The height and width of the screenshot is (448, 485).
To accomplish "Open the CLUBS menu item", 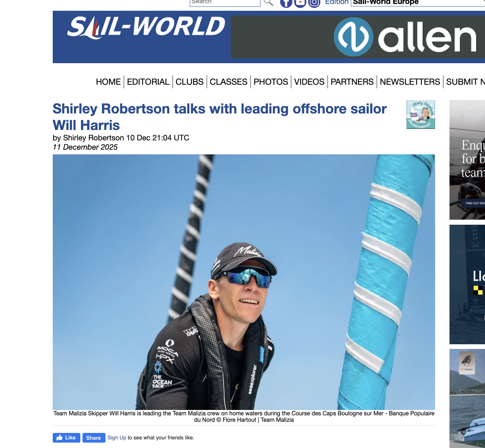I will (x=190, y=82).
